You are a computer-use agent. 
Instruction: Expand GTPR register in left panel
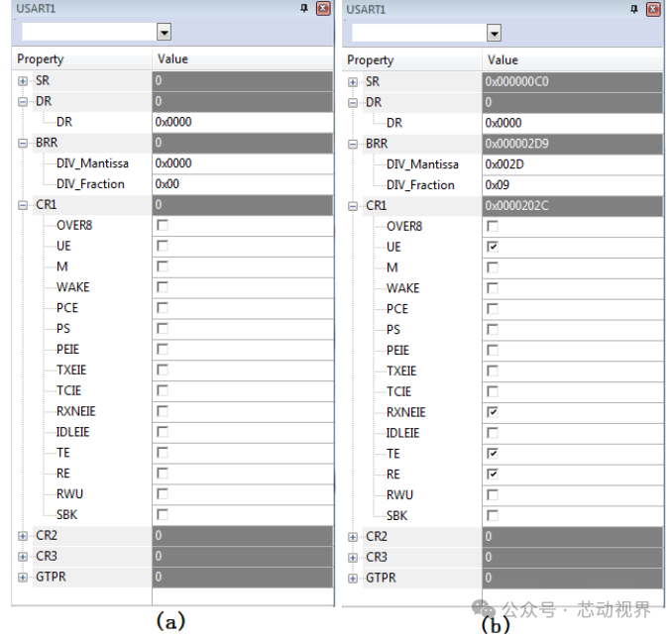(23, 577)
